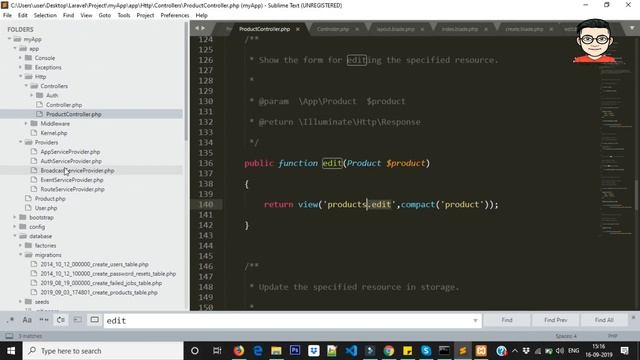Open Firefox from the taskbar
640x360 pixels.
click(x=239, y=351)
